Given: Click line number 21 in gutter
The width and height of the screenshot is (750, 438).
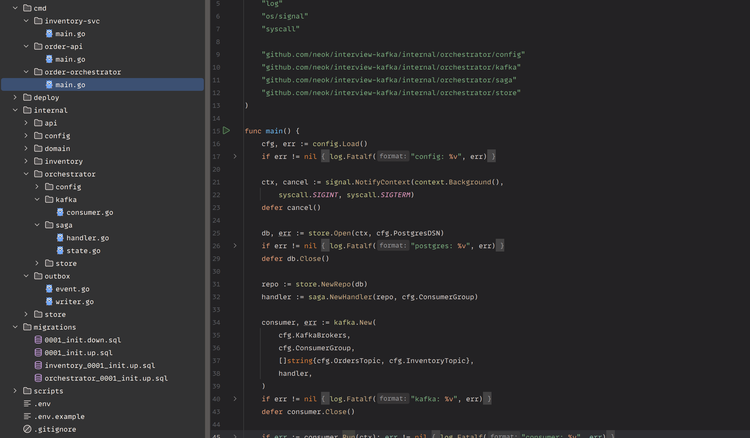Looking at the screenshot, I should (216, 182).
